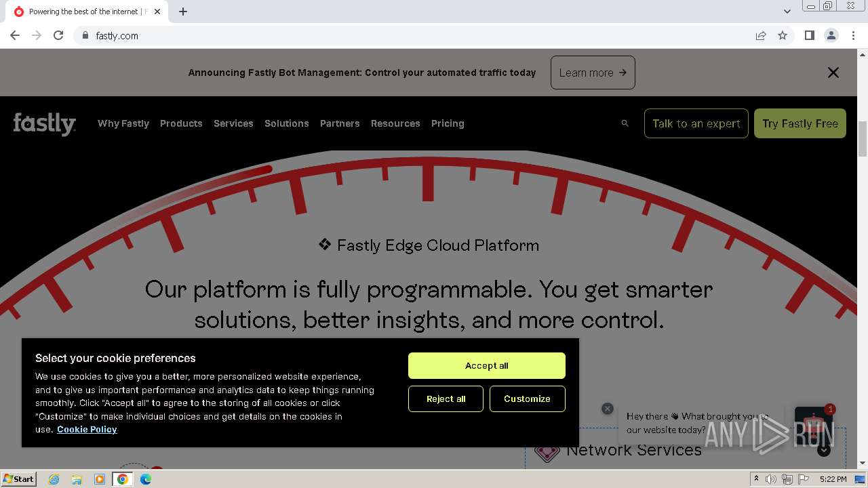
Task: Click the Learn more button
Action: click(x=593, y=73)
